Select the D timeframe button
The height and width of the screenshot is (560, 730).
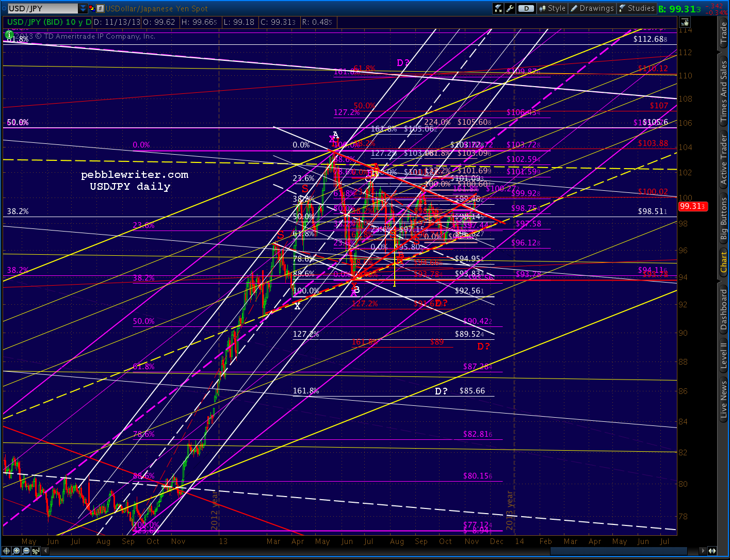pos(526,8)
